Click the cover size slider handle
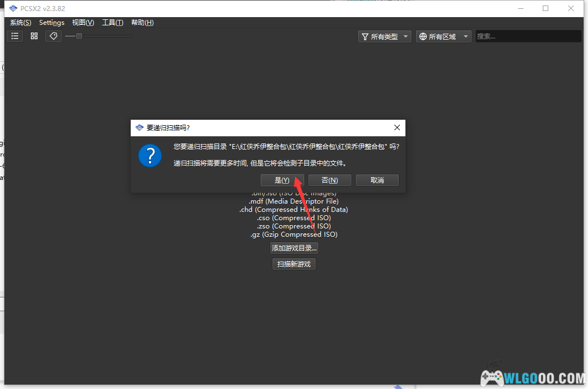This screenshot has height=389, width=588. pos(79,36)
